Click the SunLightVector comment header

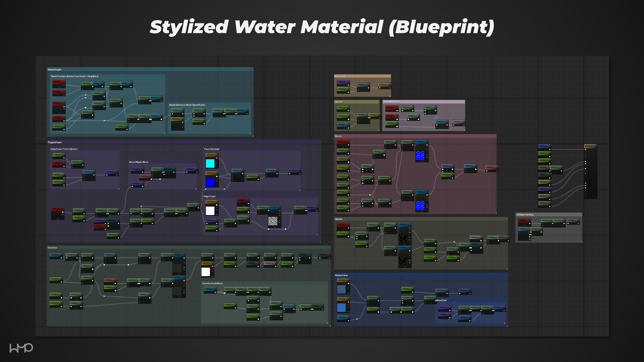pos(392,102)
